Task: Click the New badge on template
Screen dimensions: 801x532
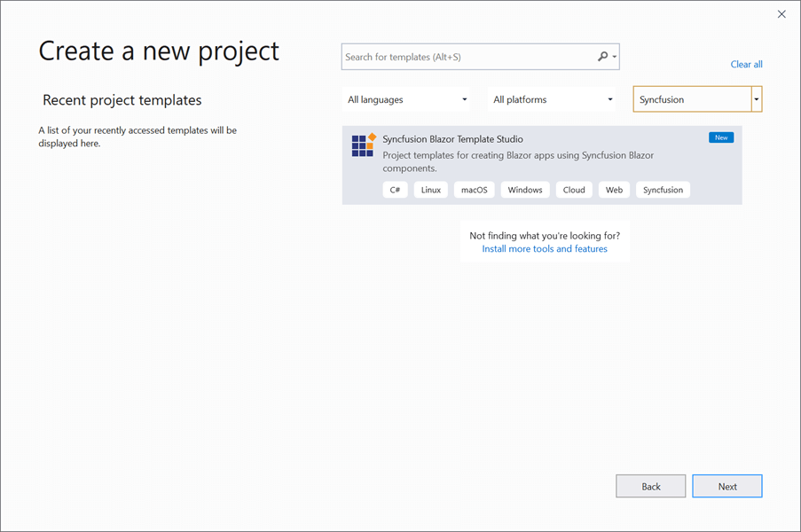Action: coord(721,137)
